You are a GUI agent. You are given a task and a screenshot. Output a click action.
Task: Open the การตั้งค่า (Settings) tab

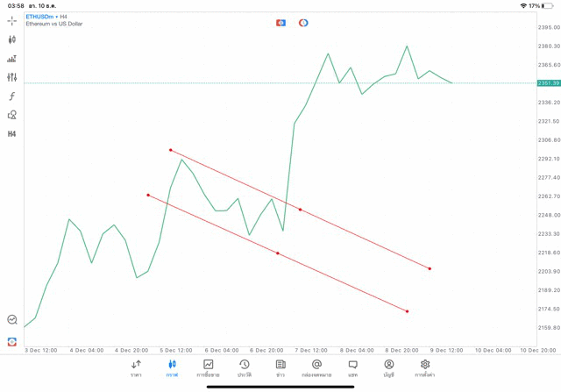(425, 368)
